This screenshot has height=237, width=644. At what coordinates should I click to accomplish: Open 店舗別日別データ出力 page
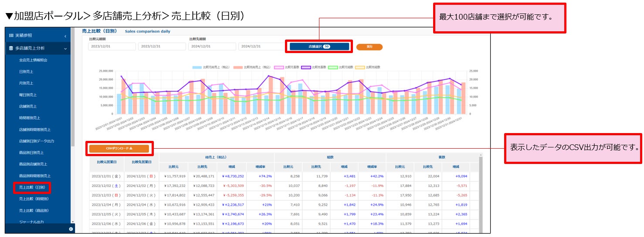pyautogui.click(x=37, y=141)
